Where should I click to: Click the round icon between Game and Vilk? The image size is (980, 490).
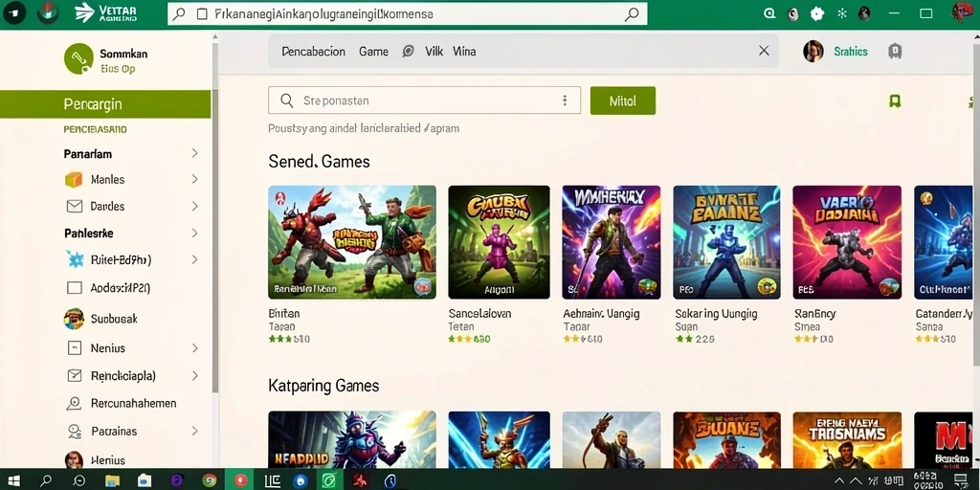pyautogui.click(x=408, y=52)
